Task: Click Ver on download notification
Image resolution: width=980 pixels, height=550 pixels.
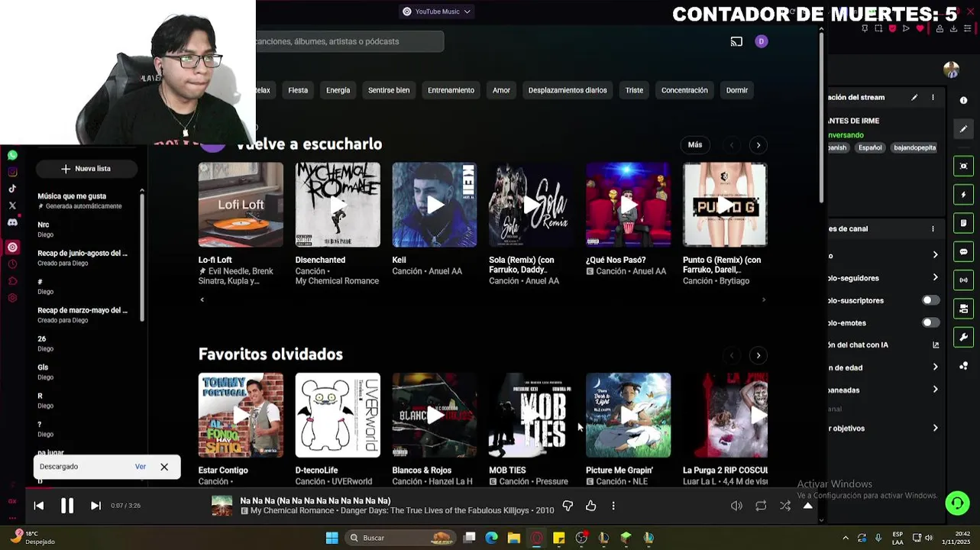Action: tap(141, 467)
